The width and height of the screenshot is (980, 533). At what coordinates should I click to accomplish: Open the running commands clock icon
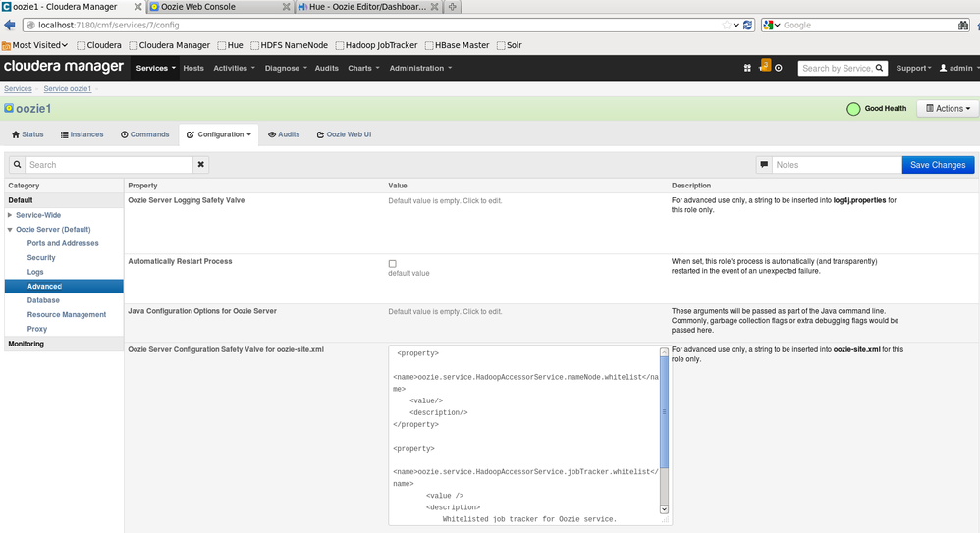(x=779, y=68)
